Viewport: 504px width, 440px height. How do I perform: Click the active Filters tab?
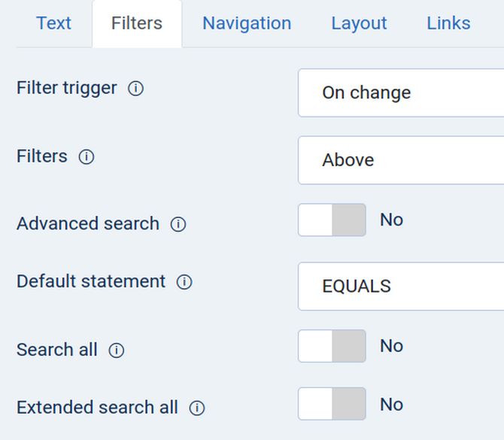[137, 23]
